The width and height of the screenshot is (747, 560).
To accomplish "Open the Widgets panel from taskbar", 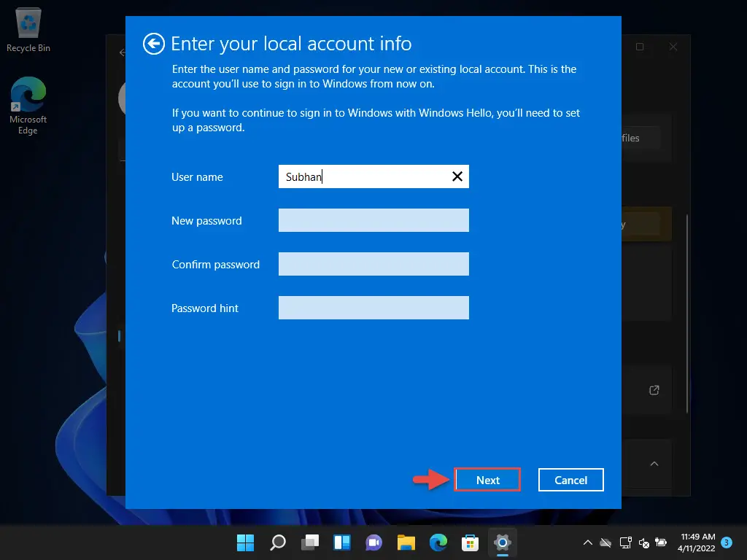I will pyautogui.click(x=342, y=542).
